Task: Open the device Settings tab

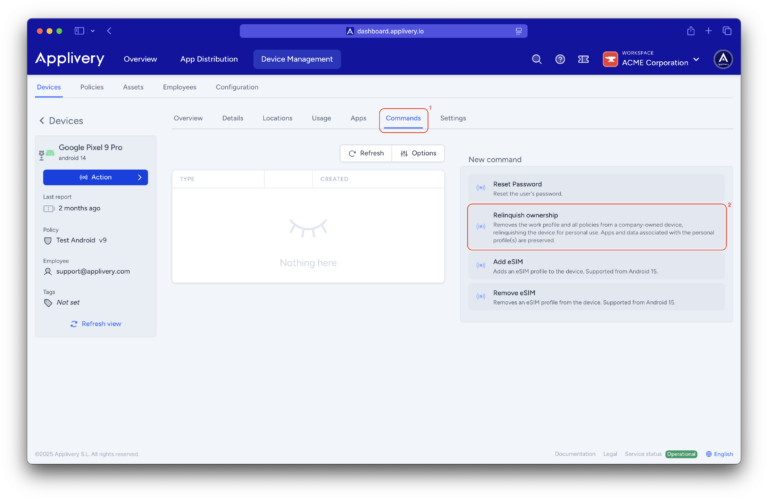Action: coord(453,118)
